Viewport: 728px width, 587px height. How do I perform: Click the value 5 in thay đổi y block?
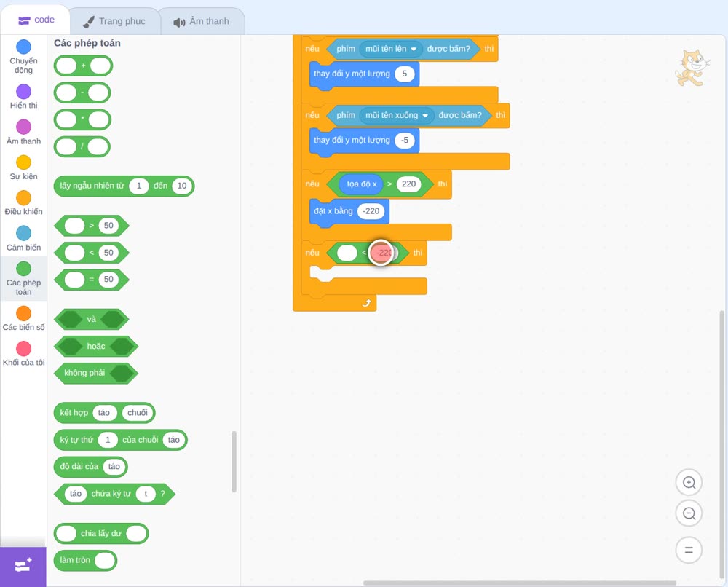click(x=404, y=74)
